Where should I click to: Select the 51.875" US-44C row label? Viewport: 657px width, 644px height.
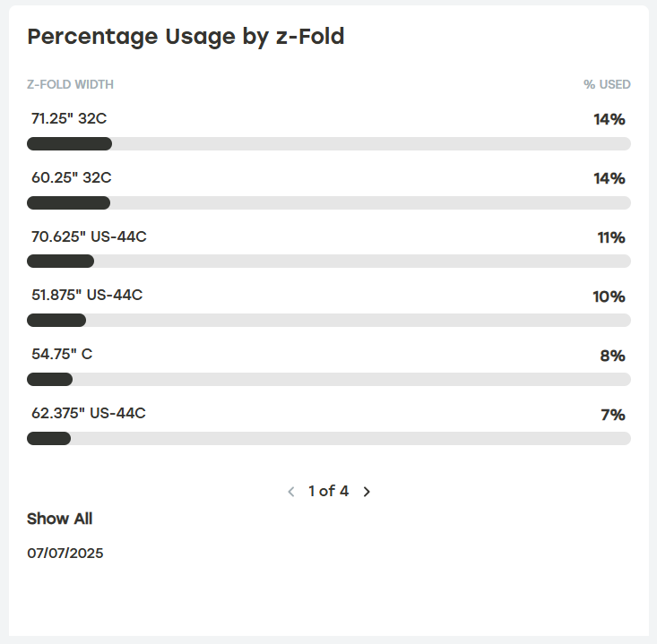coord(87,296)
